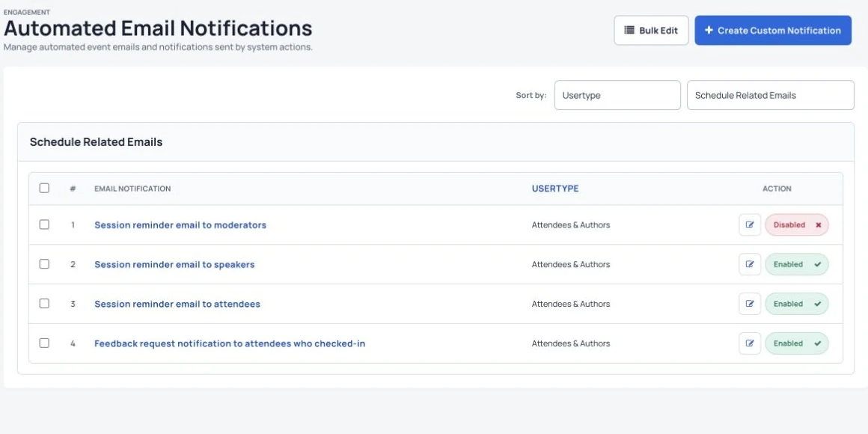Select checkbox for moderators reminder row

click(44, 224)
